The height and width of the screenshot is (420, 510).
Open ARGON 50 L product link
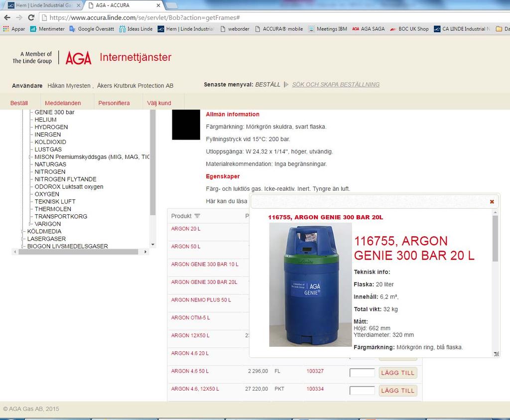point(186,247)
